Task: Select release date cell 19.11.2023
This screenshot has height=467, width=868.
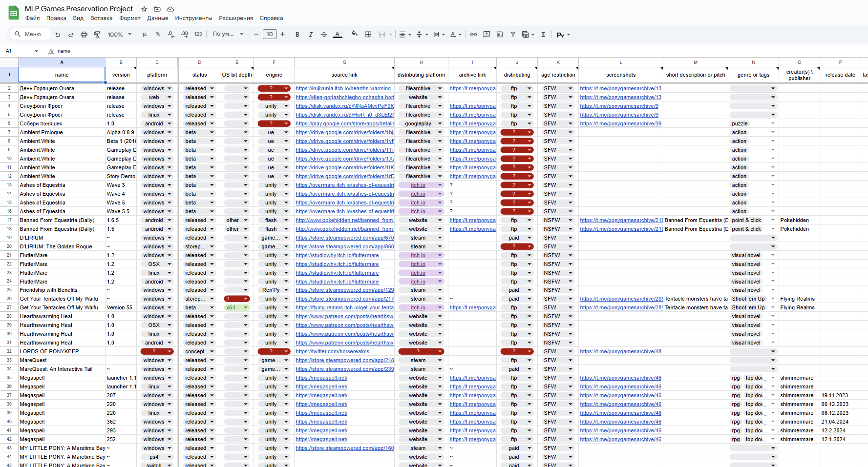Action: (x=840, y=395)
